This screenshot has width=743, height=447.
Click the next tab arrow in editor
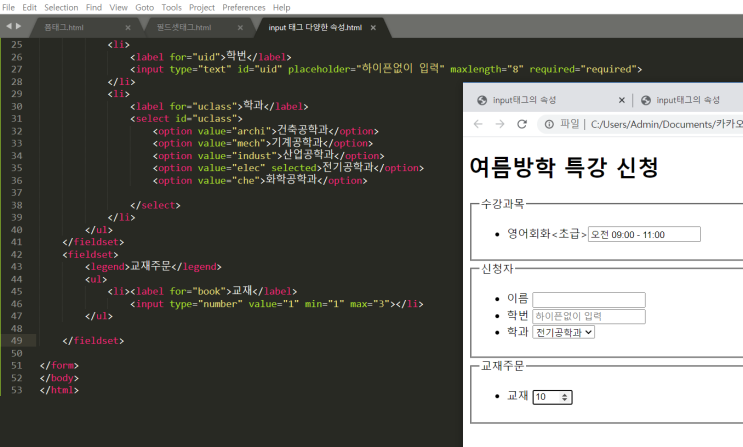click(18, 27)
